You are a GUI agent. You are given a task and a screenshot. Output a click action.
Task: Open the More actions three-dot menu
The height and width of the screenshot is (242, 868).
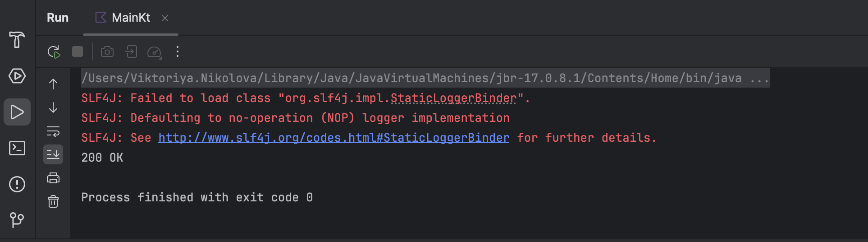tap(178, 51)
